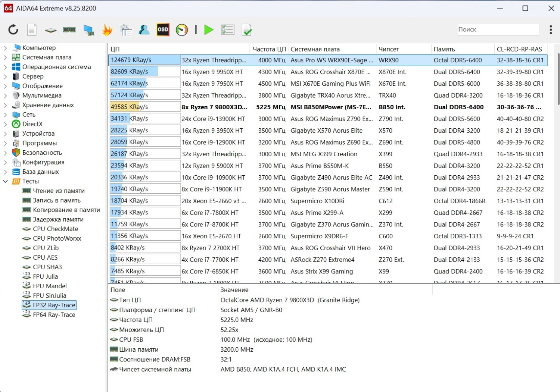The height and width of the screenshot is (392, 560).
Task: Select the 82609 KRay/s result bar
Action: pyautogui.click(x=145, y=72)
